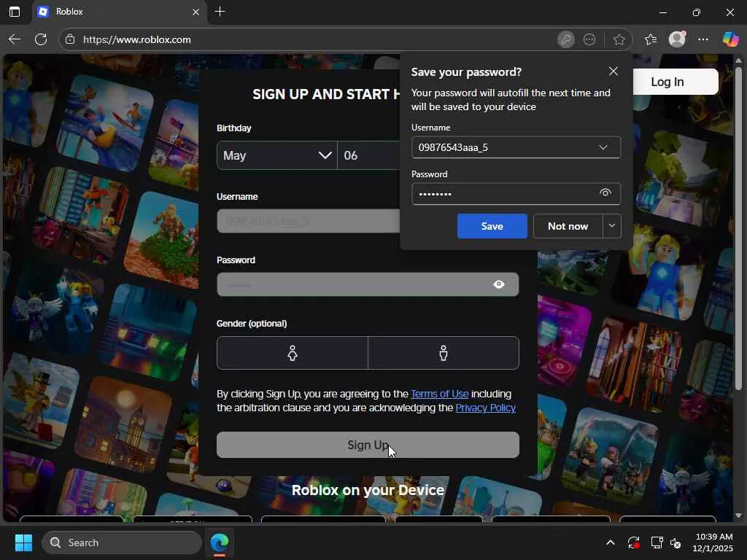Click the page vertical scrollbar
Screen dimensions: 747x560
[x=738, y=228]
